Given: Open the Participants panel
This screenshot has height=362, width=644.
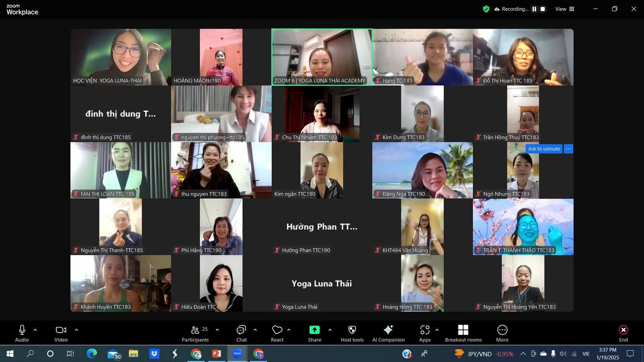Looking at the screenshot, I should [195, 333].
